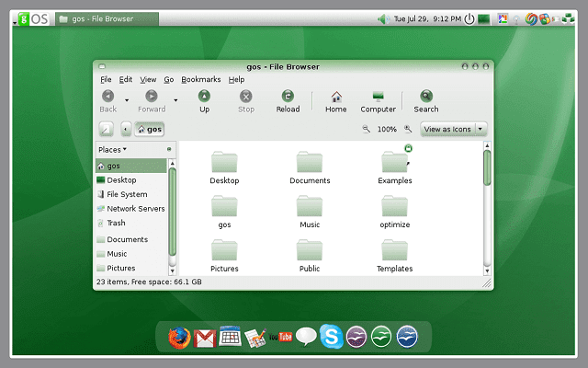Open the View as Icons dropdown
Image resolution: width=588 pixels, height=368 pixels.
(454, 129)
